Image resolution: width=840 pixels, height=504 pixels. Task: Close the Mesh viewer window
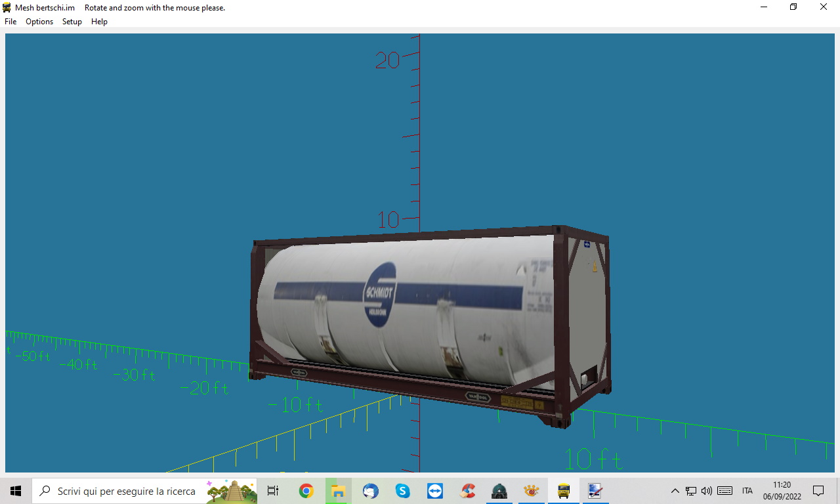824,7
